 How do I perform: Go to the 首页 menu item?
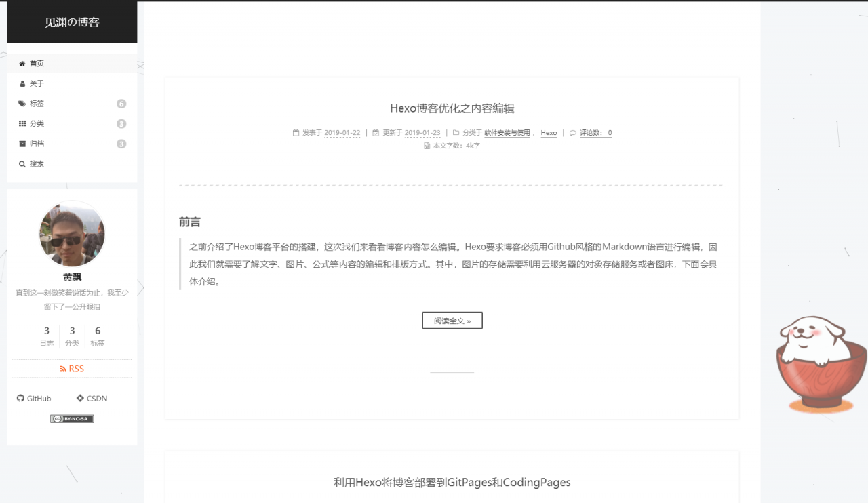[72, 64]
